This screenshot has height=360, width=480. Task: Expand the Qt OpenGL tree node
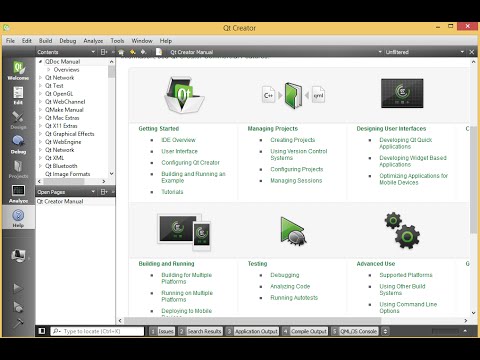click(x=40, y=94)
